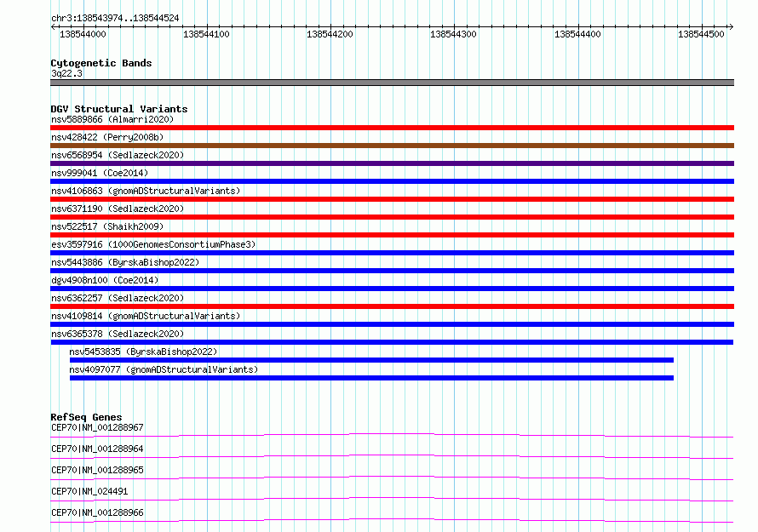Open nsv4106863 (gnomADStructuralVariants) label
Image resolution: width=758 pixels, height=532 pixels.
[x=146, y=191]
